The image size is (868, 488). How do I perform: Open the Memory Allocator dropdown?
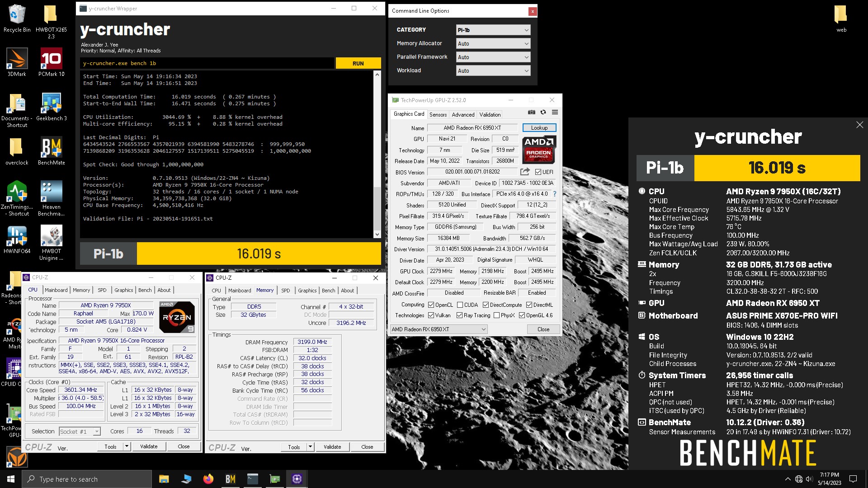[493, 43]
